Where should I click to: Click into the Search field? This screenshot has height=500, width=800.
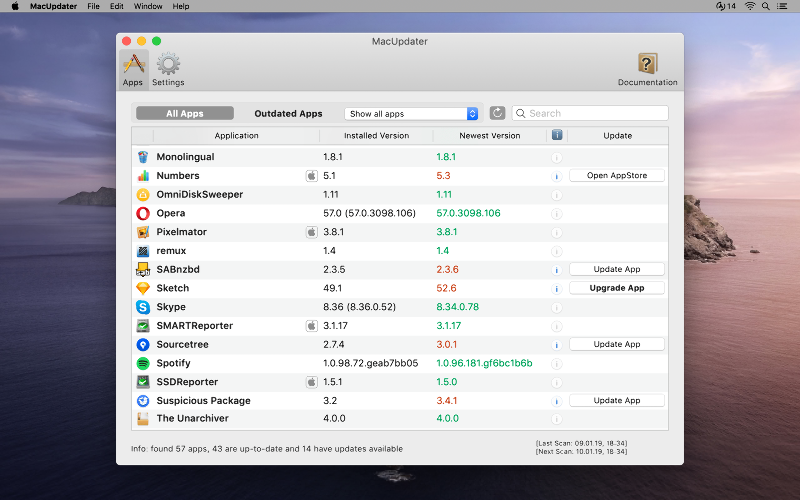click(595, 114)
